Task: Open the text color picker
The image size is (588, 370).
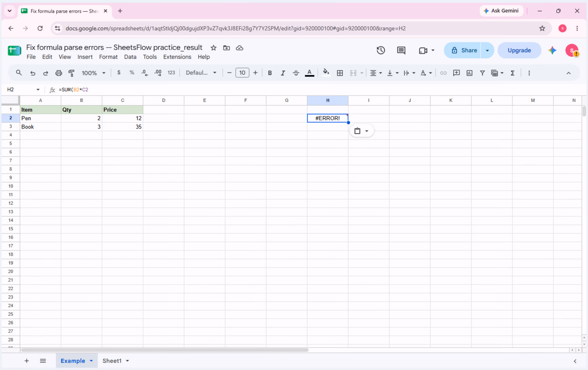Action: [309, 73]
